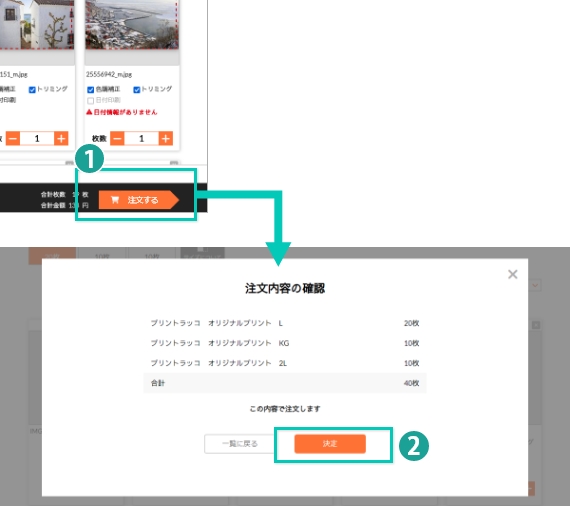Click the この内容で注文します message

(285, 409)
